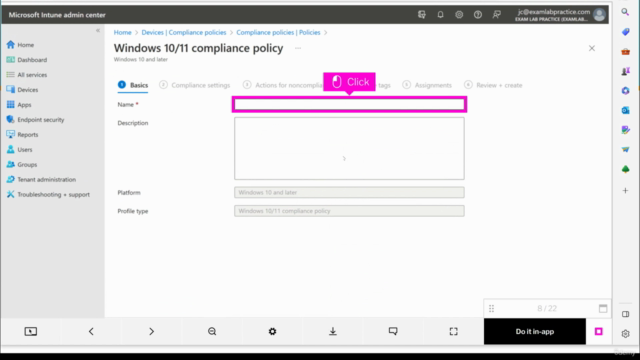Open portal settings gear in header
640x360 pixels.
(x=459, y=15)
